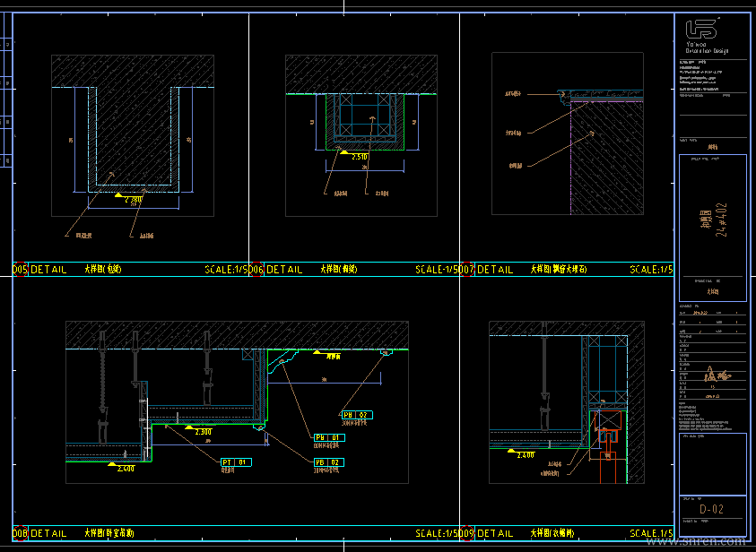Select the PB 01 material tag
The image size is (756, 552).
(329, 437)
